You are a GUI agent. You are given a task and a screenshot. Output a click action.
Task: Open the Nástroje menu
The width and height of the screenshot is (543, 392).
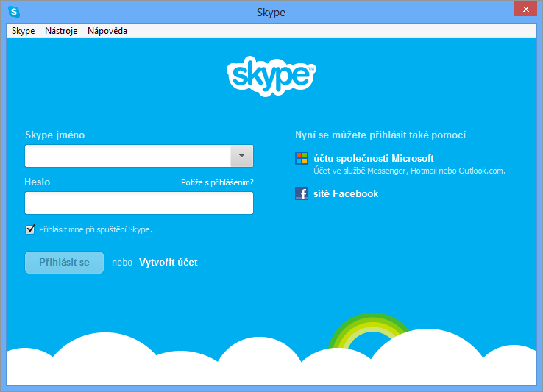(x=61, y=31)
